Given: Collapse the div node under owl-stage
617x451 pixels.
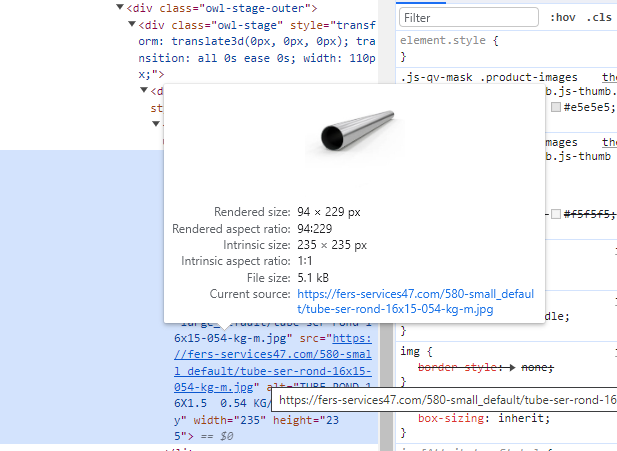Looking at the screenshot, I should [x=144, y=91].
